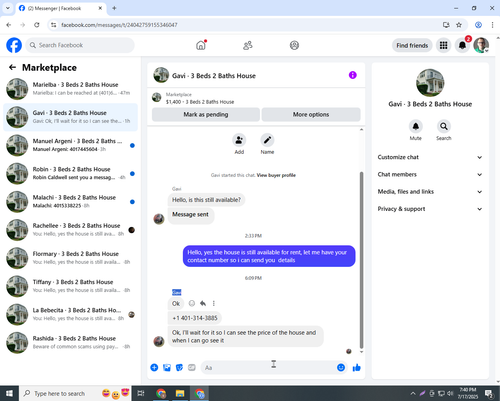Open Chrome browser menu three dots
The image size is (500, 401).
tap(492, 25)
